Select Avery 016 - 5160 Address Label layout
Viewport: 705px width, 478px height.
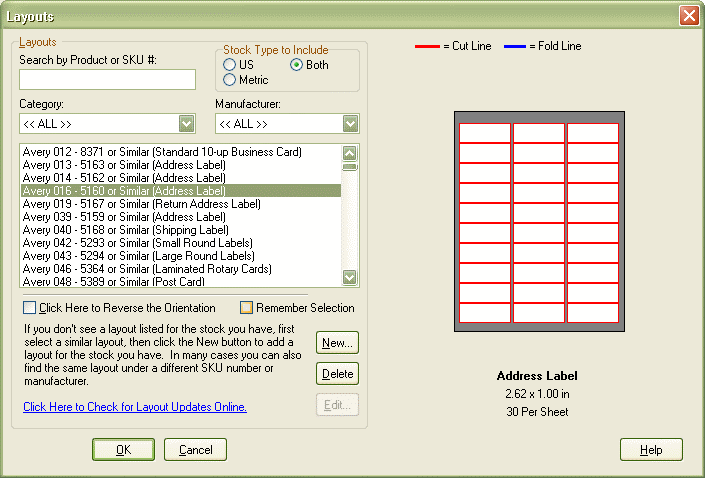(x=181, y=191)
